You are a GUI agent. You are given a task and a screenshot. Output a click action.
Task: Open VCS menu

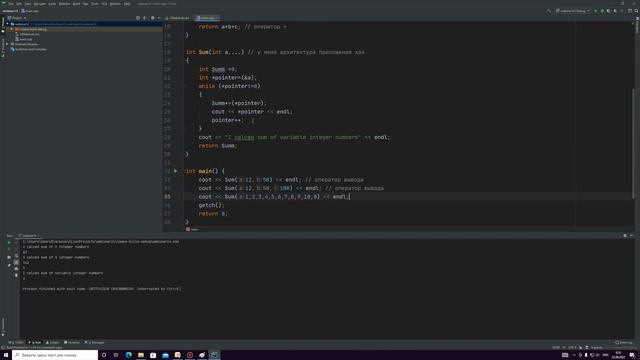[x=104, y=4]
